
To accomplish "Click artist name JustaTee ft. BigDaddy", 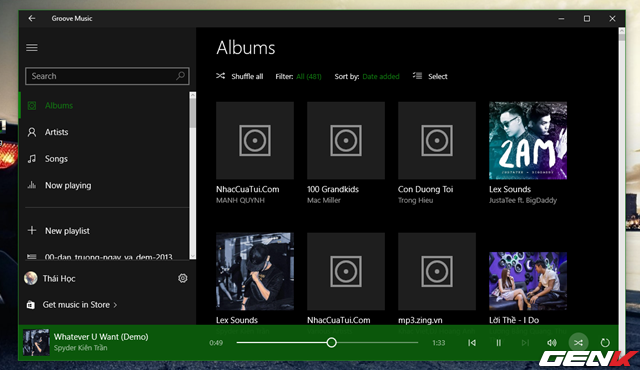I will pos(523,200).
